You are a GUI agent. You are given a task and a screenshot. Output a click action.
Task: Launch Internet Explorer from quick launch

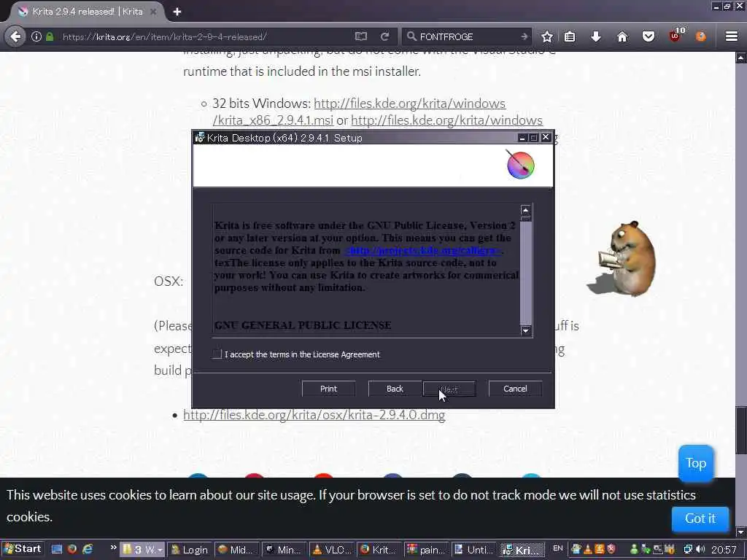(x=88, y=549)
